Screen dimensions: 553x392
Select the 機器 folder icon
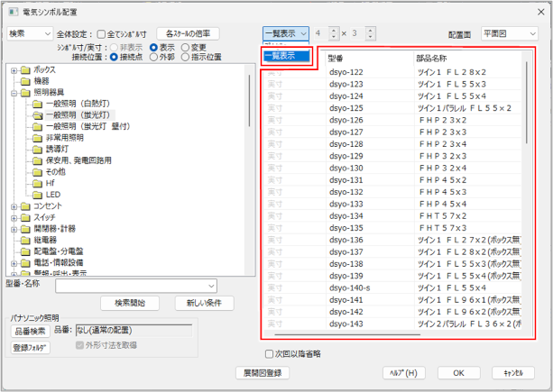pyautogui.click(x=25, y=81)
